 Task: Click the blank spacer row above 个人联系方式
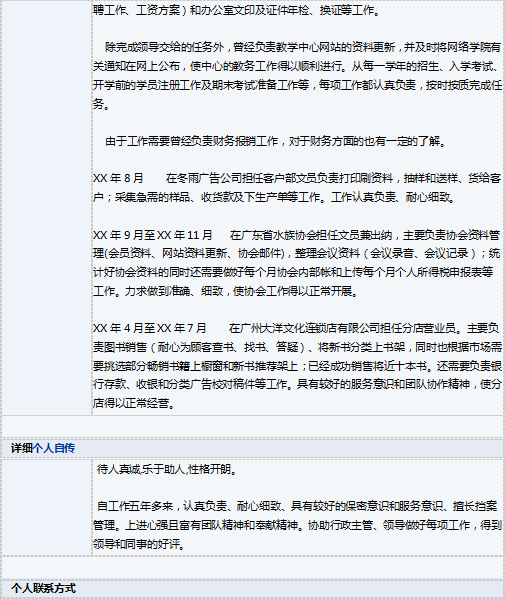(252, 567)
